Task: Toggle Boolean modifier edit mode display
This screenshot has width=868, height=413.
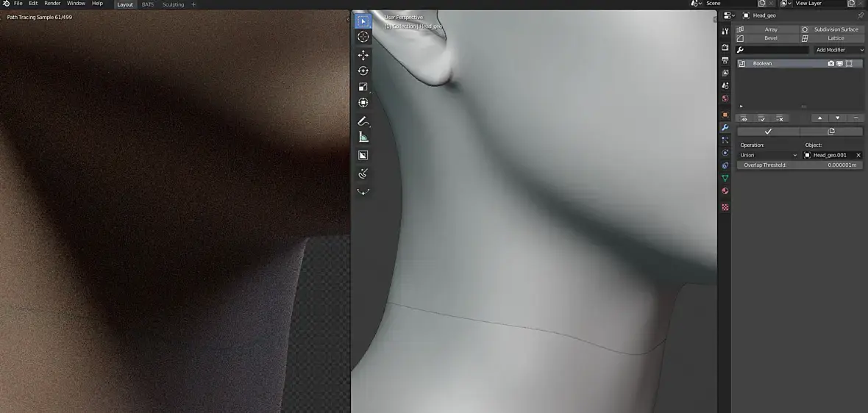Action: coord(849,64)
